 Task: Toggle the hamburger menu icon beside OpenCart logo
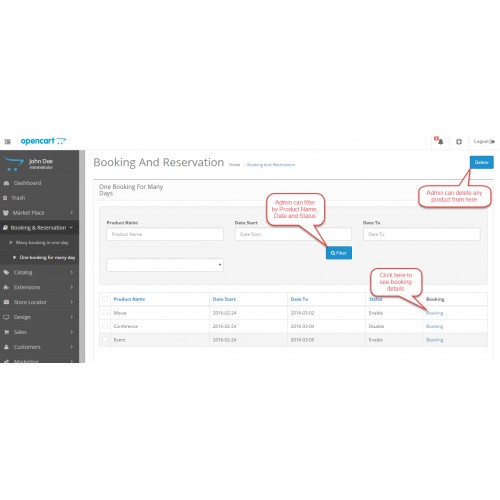(x=8, y=142)
